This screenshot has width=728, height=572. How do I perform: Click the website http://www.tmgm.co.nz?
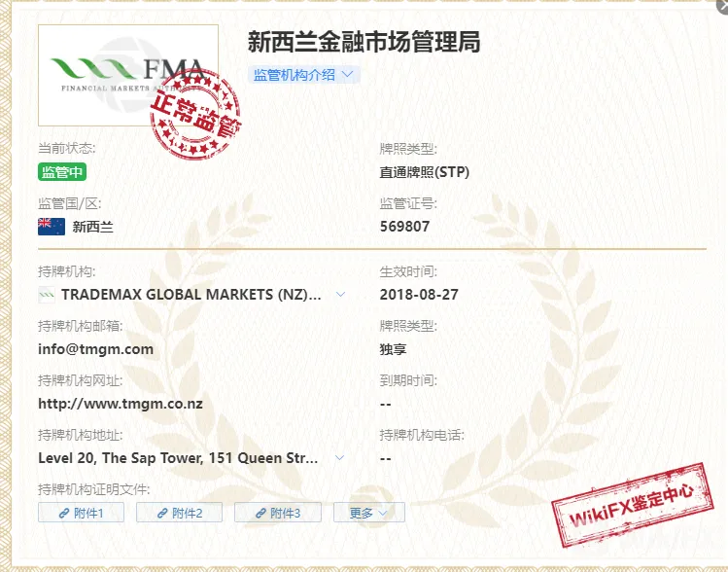coord(121,404)
